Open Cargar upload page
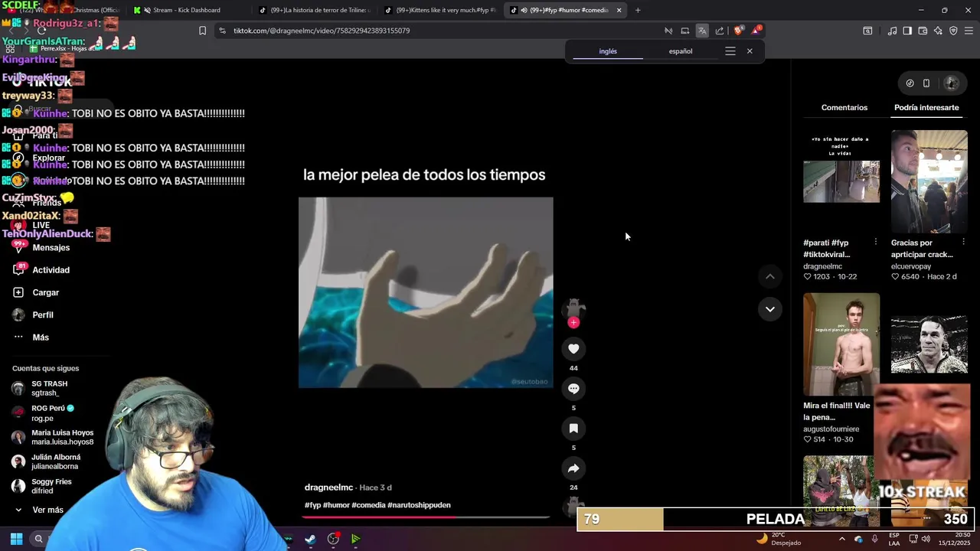Image resolution: width=980 pixels, height=551 pixels. tap(45, 292)
